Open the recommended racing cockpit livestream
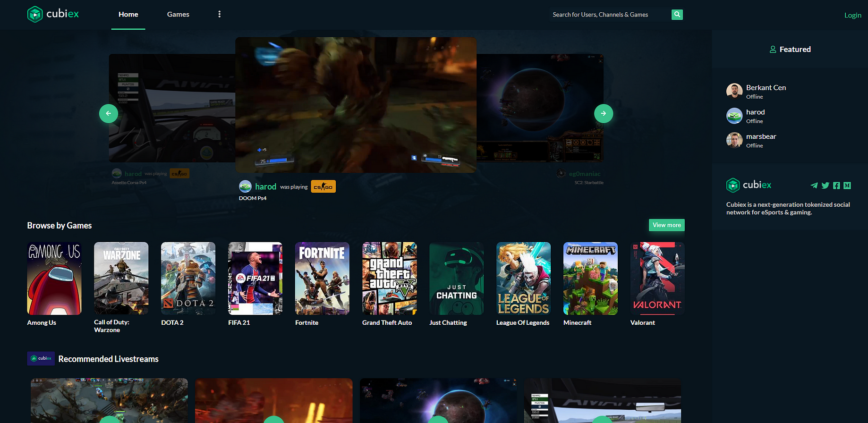 [603, 400]
